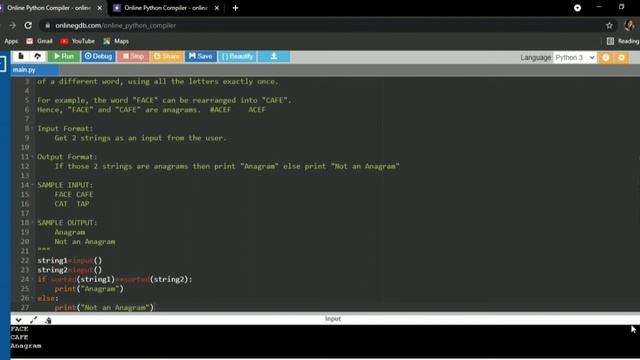The width and height of the screenshot is (640, 360).
Task: Fold the code block at line 14
Action: click(x=32, y=185)
